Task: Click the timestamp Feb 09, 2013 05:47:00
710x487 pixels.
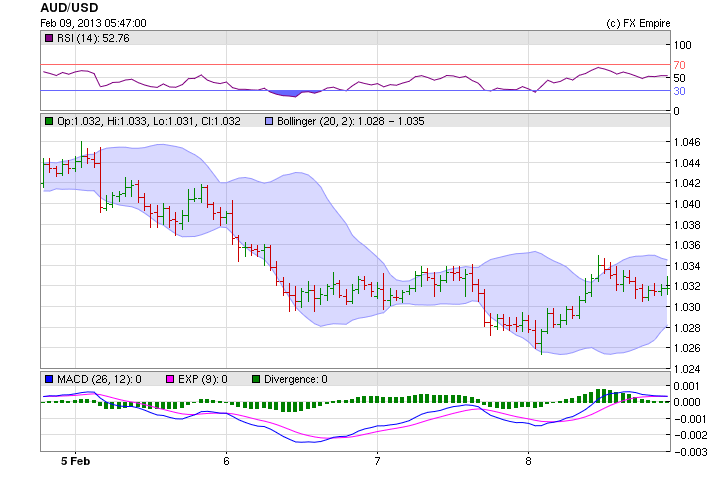Action: click(x=93, y=23)
